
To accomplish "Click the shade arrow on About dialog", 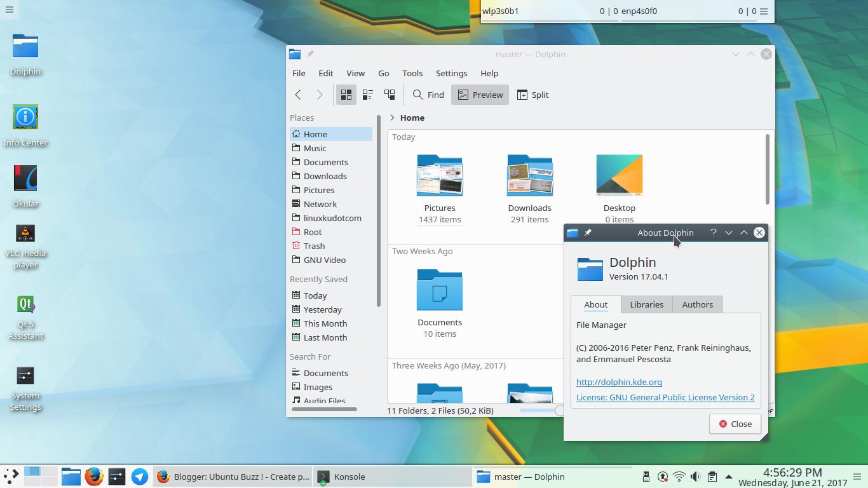I will [x=729, y=233].
